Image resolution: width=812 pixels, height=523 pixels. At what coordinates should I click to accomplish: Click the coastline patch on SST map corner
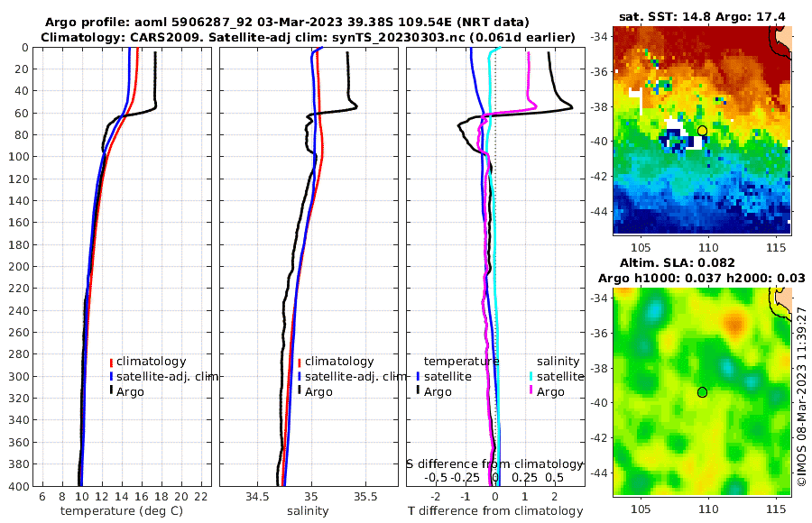[782, 40]
